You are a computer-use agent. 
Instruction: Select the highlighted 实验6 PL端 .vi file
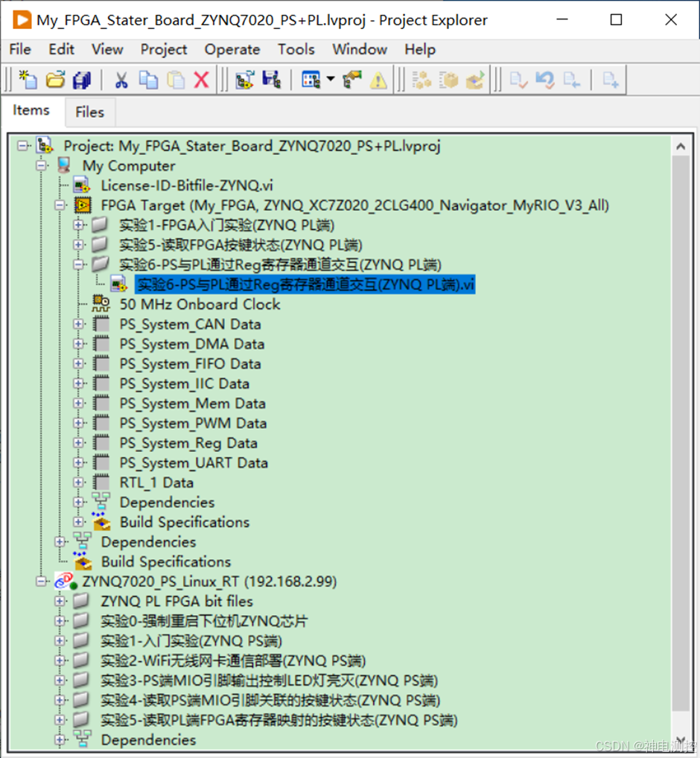pos(305,284)
